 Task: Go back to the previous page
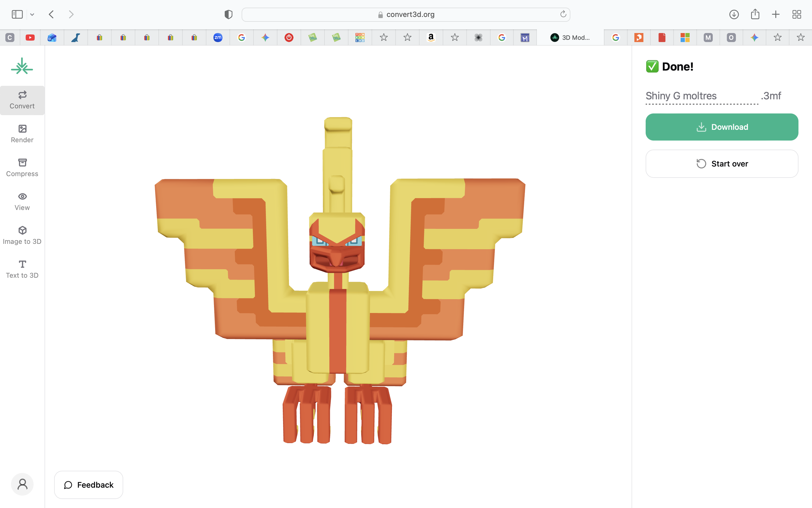51,14
